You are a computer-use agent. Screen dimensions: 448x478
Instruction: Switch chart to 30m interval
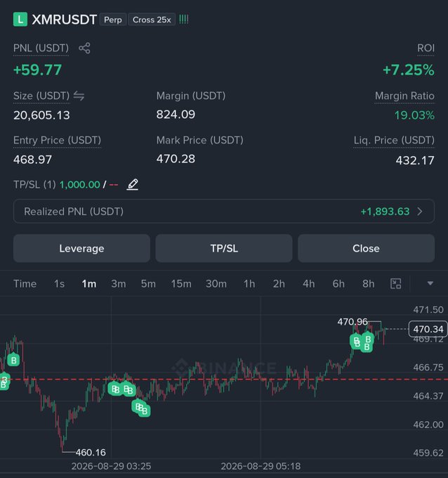(x=216, y=284)
